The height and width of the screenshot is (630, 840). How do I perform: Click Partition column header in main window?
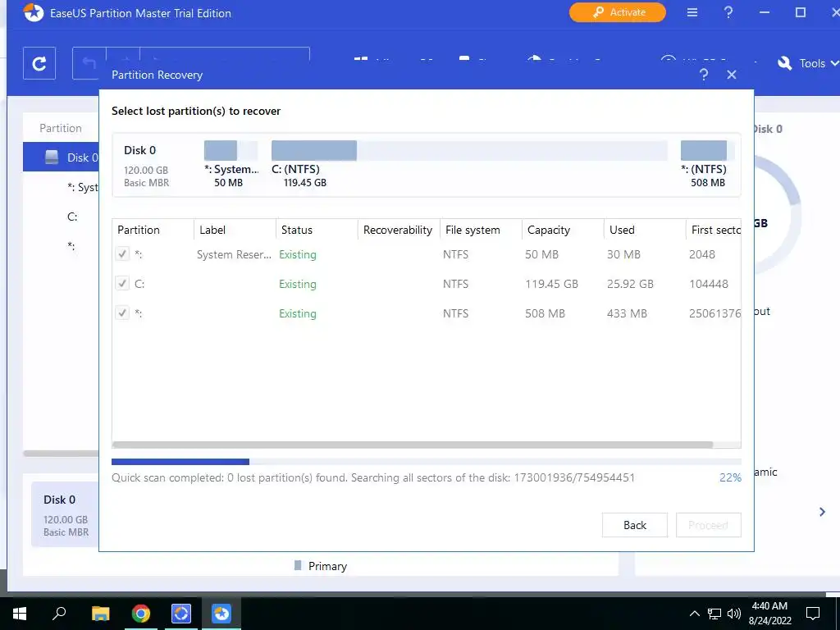(61, 128)
